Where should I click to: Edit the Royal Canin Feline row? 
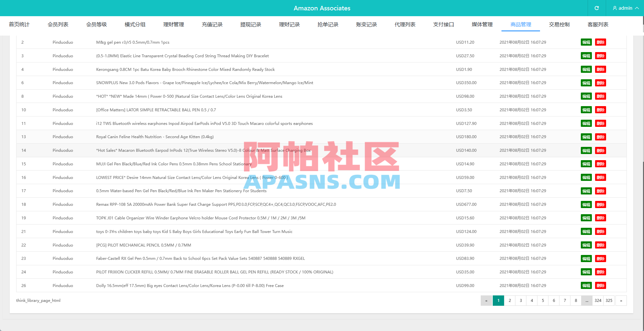586,137
